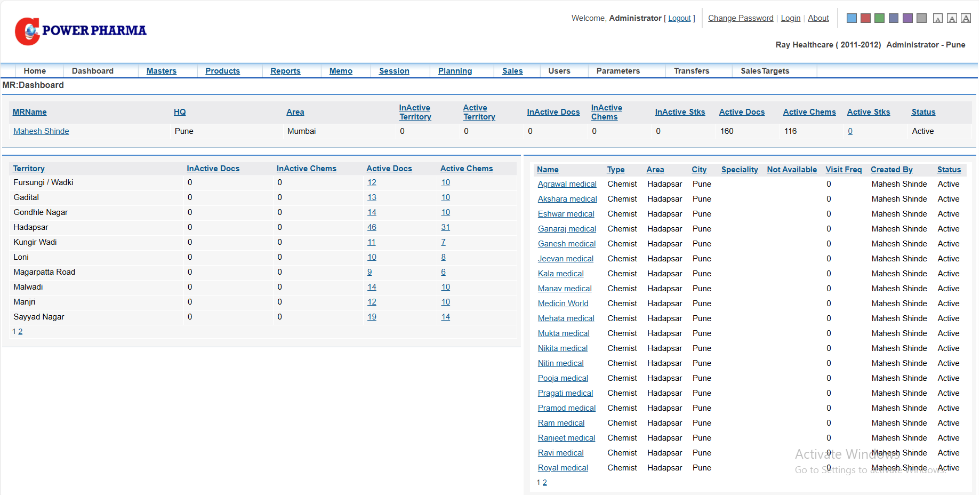Open Mahesh Shinde MR profile link

[41, 131]
